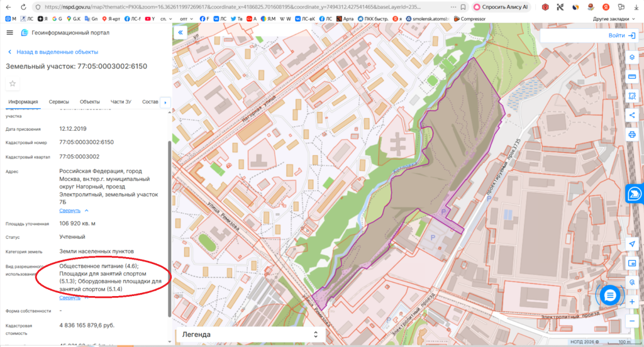644x347 pixels.
Task: Center map on my location
Action: tap(631, 243)
